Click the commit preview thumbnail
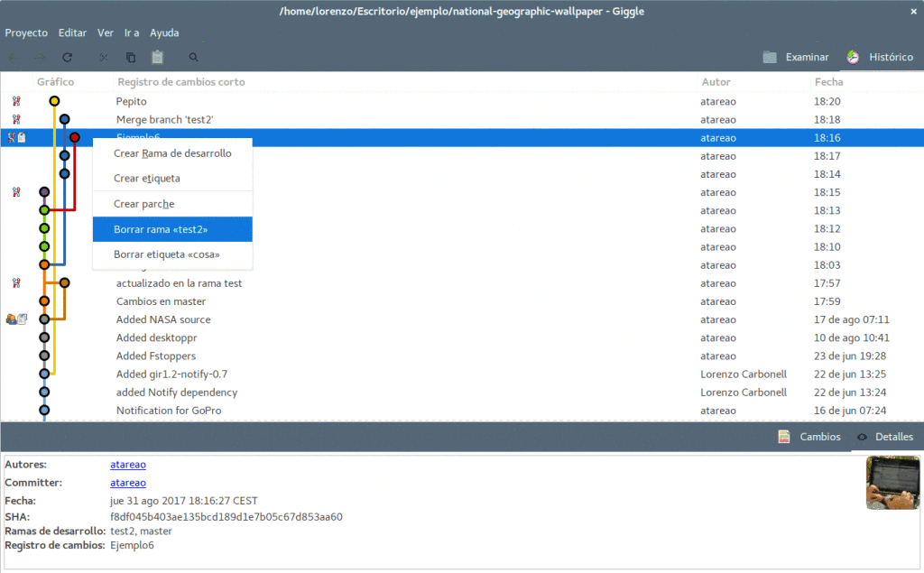 [892, 482]
